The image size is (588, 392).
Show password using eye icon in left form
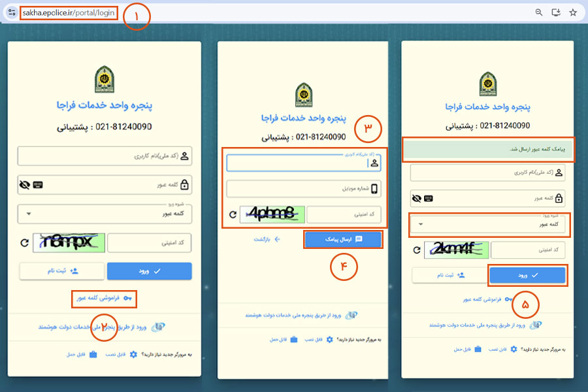25,186
